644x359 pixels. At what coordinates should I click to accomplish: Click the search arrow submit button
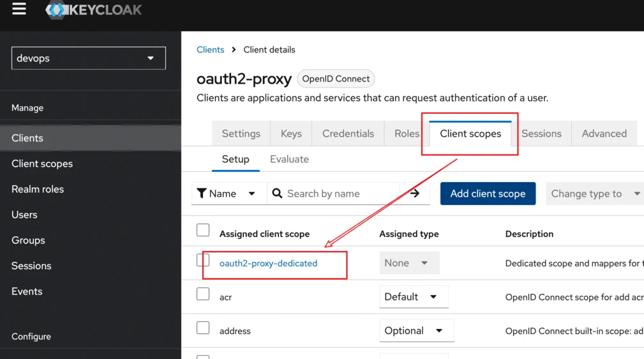415,194
